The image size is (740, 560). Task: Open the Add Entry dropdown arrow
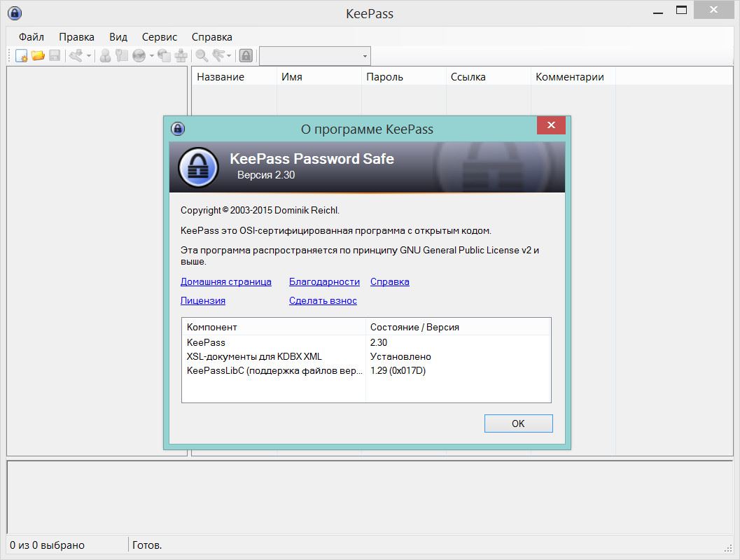[x=89, y=56]
